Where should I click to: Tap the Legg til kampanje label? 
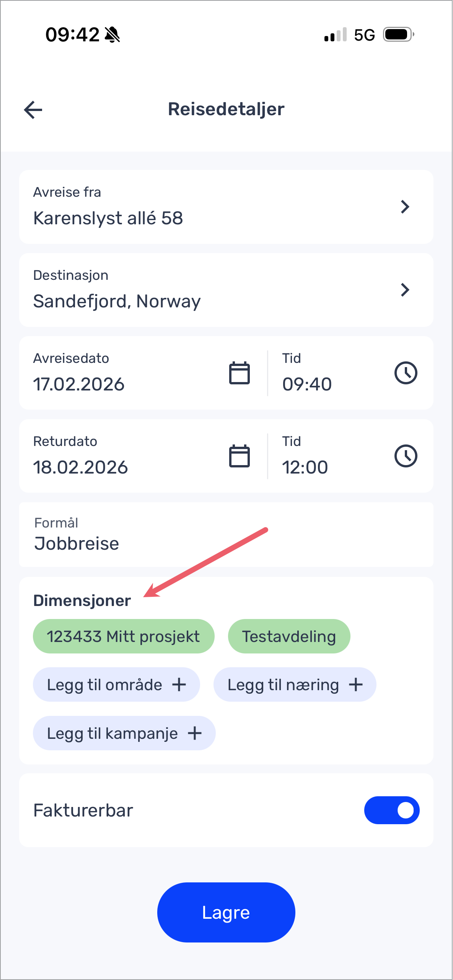click(x=112, y=733)
